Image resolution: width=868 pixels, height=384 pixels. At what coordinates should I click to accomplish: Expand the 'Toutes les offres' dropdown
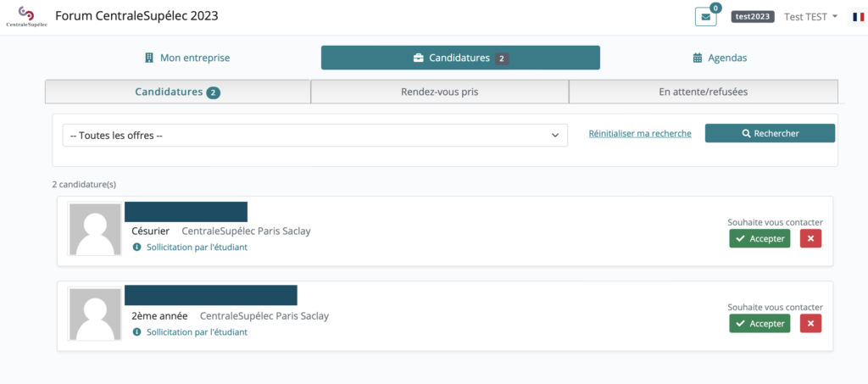coord(314,136)
